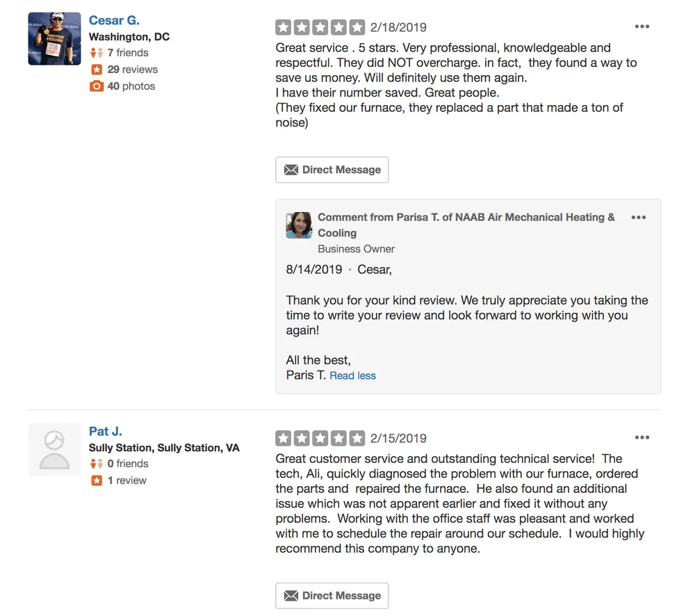Open Cesar G.'s profile photo
Image resolution: width=695 pixels, height=616 pixels.
[54, 39]
